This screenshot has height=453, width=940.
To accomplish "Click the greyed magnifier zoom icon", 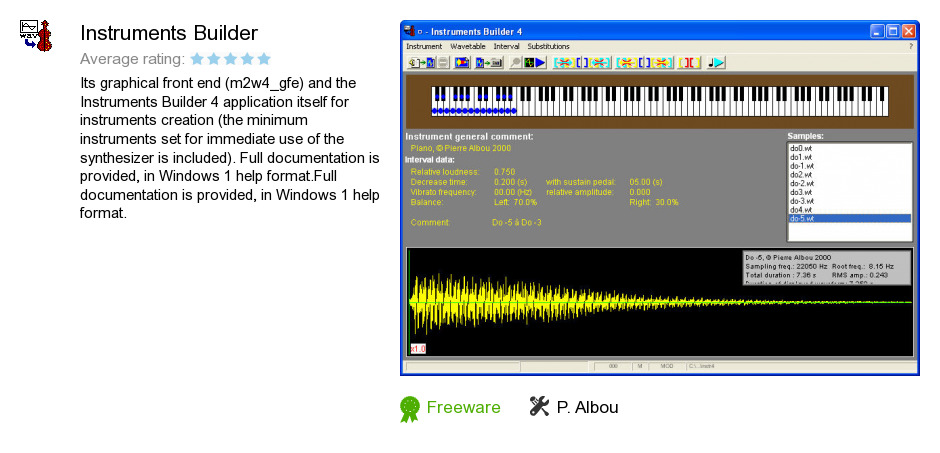I will [x=516, y=62].
